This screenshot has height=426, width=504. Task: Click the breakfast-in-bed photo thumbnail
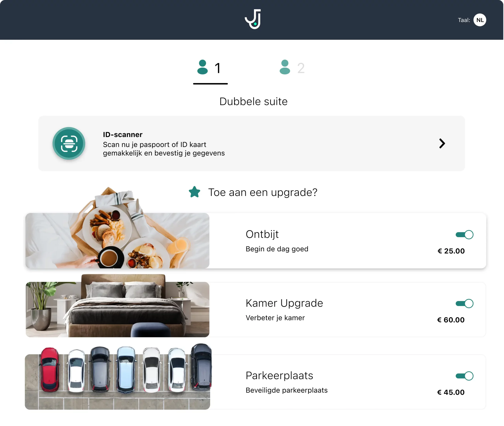point(117,240)
